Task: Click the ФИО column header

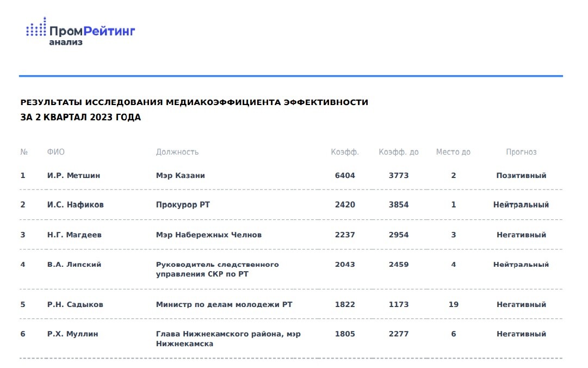Action: pyautogui.click(x=55, y=152)
